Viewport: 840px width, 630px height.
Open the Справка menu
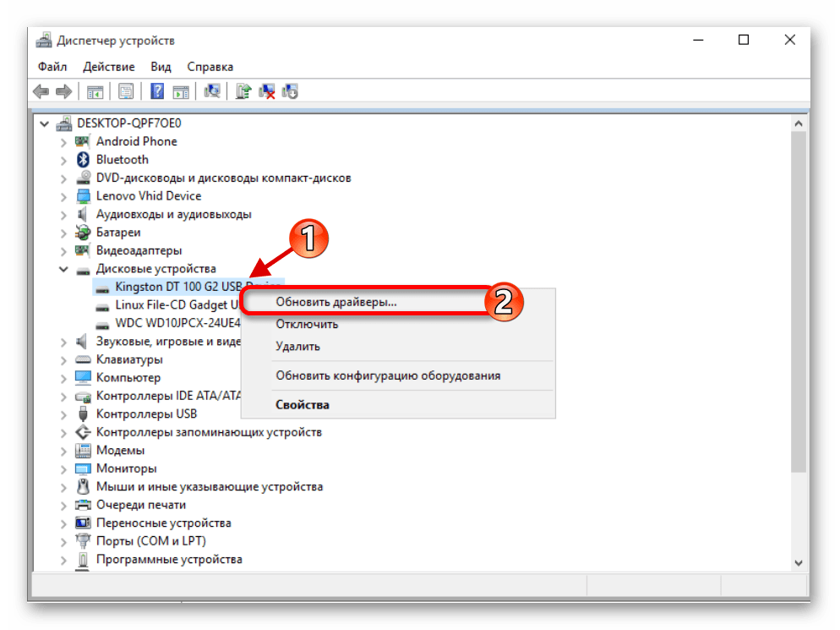210,67
